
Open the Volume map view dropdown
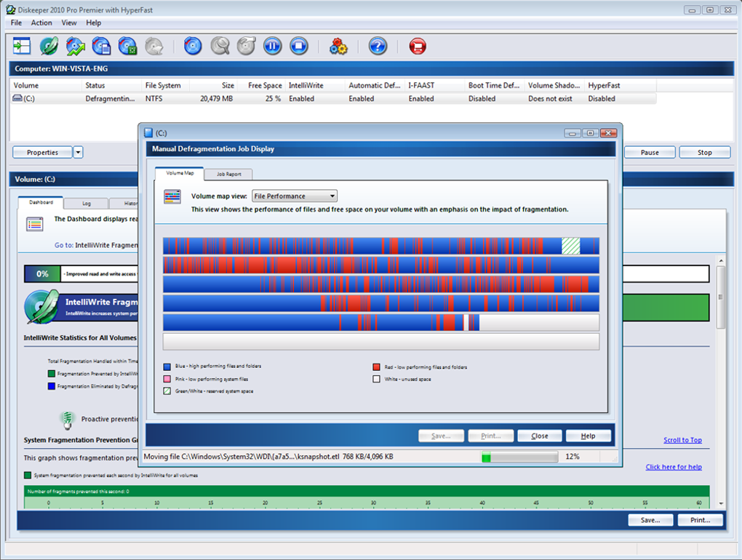(x=295, y=196)
